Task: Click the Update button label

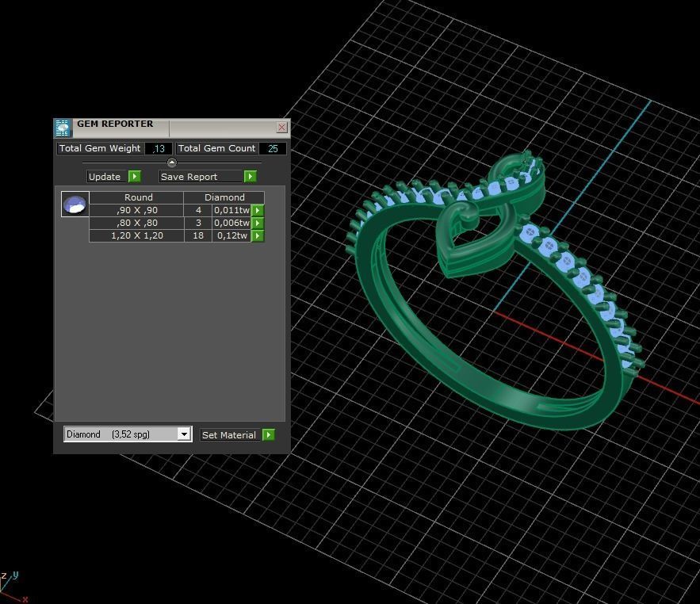Action: point(105,177)
